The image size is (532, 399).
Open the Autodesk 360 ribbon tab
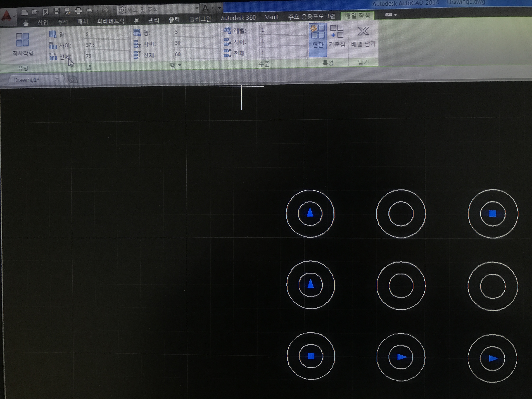click(238, 18)
